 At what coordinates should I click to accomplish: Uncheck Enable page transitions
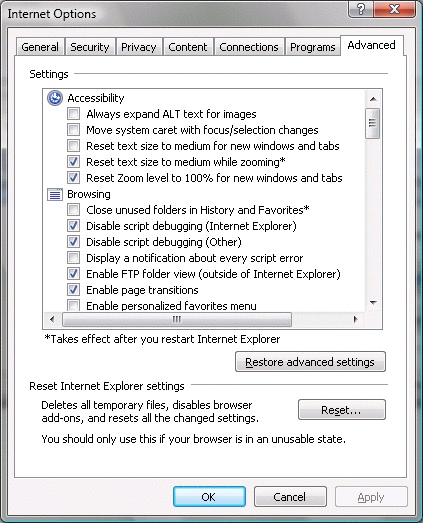[x=73, y=290]
